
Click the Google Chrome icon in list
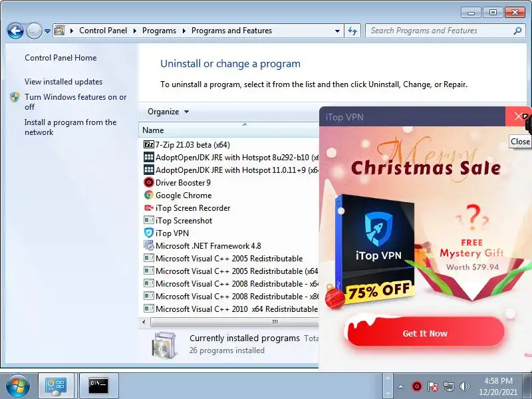[148, 195]
